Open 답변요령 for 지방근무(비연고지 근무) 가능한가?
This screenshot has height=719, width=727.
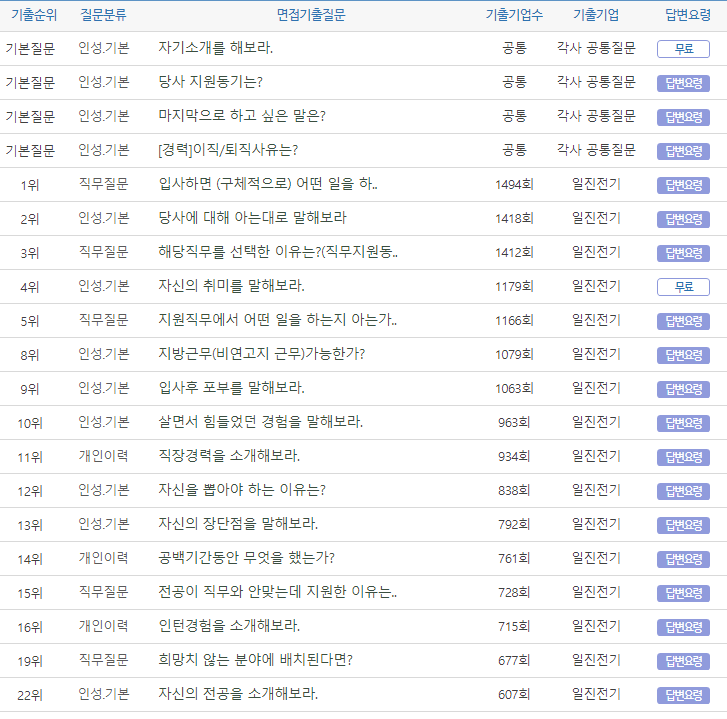pyautogui.click(x=683, y=355)
